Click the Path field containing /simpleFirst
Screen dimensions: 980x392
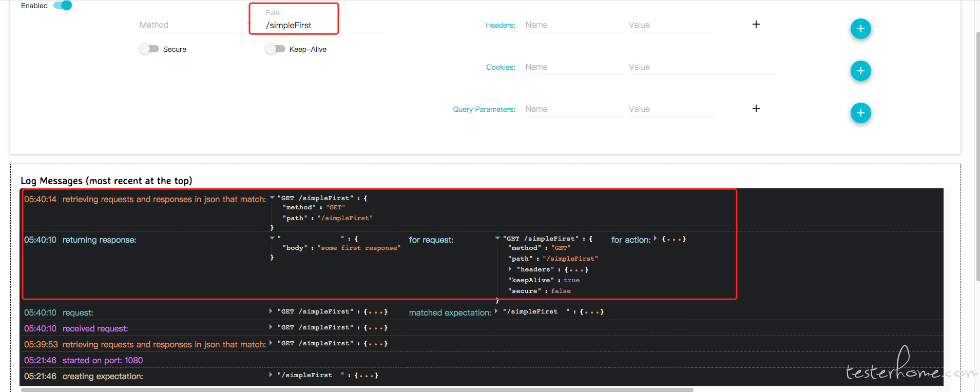[326, 25]
